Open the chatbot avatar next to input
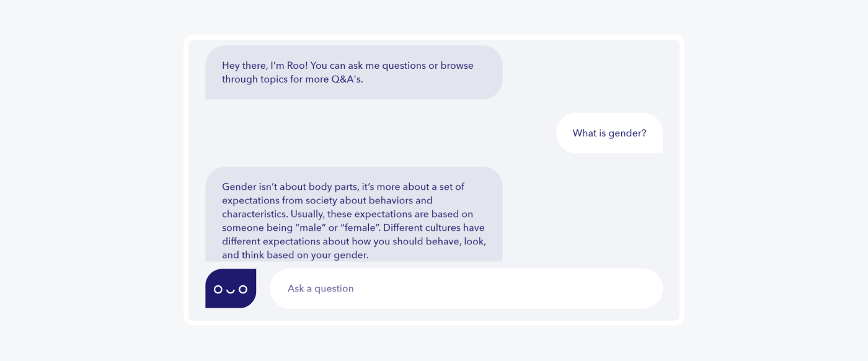Viewport: 868px width, 361px height. [x=231, y=288]
